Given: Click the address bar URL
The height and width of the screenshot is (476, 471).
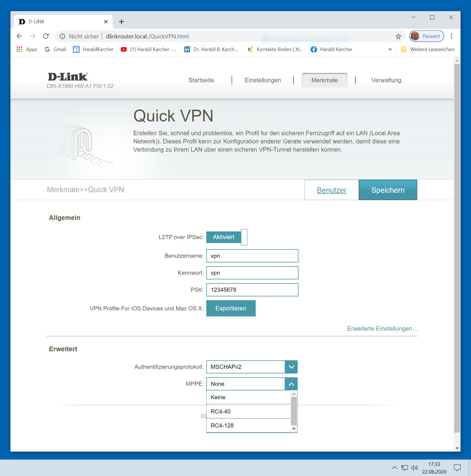Looking at the screenshot, I should coord(147,36).
